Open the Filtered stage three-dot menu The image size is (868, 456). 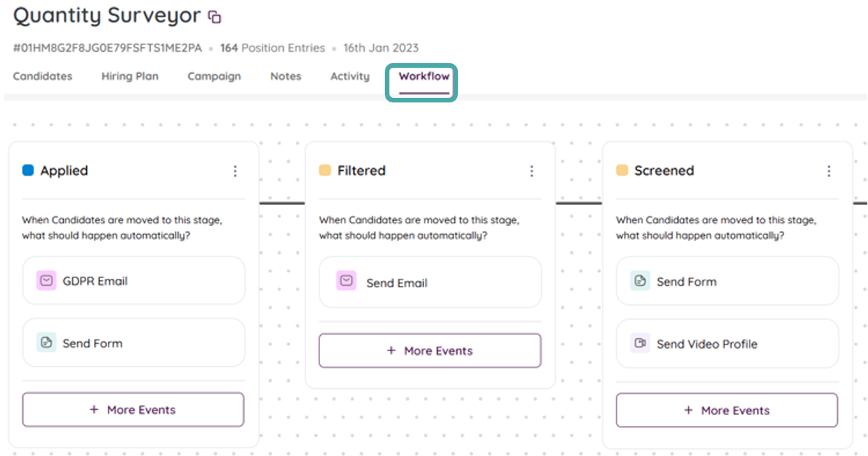point(532,171)
